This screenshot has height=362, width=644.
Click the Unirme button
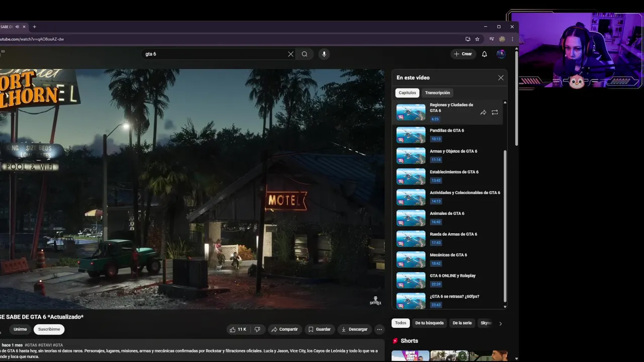click(x=20, y=329)
